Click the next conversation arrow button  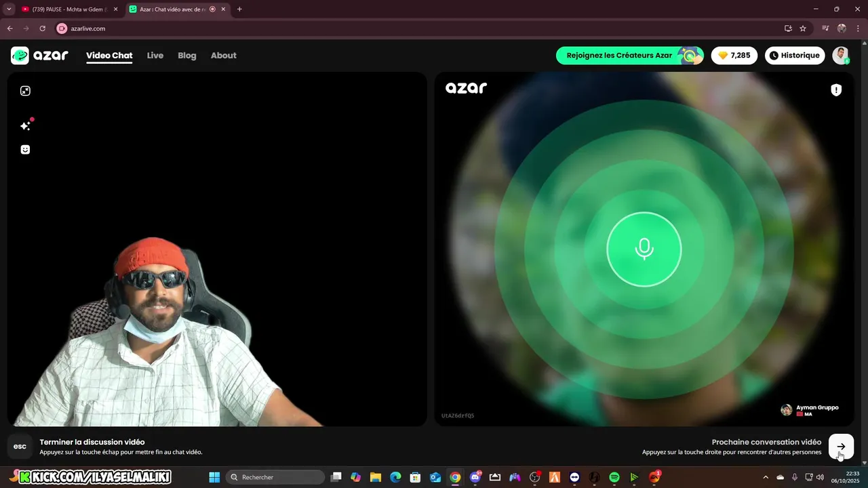(841, 447)
